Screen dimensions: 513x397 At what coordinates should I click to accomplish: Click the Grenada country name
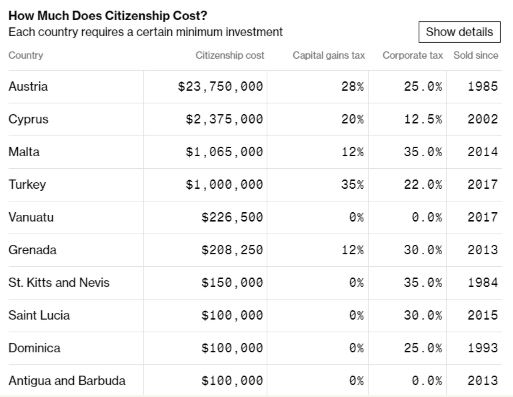pos(32,250)
